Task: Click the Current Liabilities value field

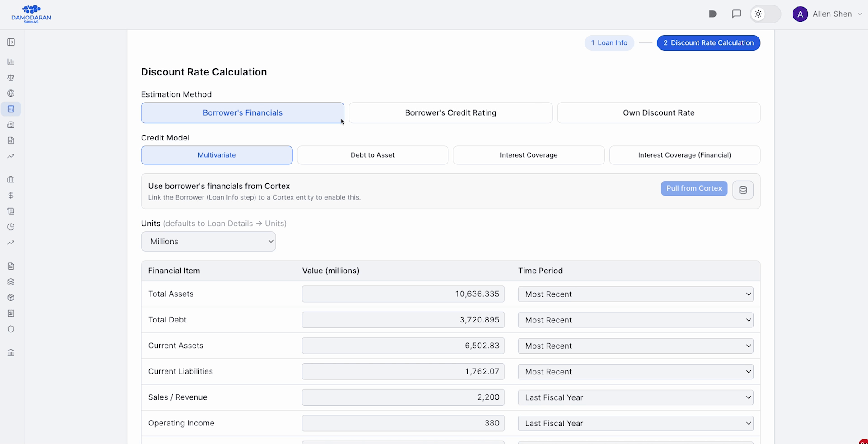Action: (x=403, y=372)
